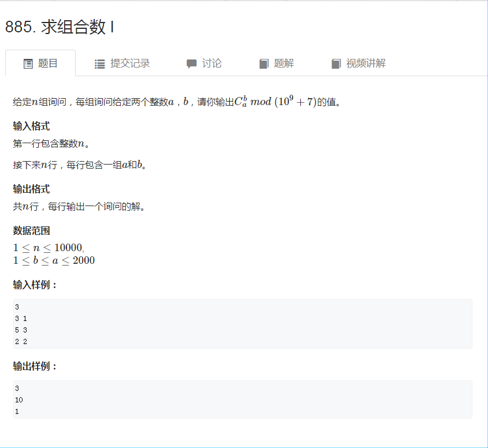This screenshot has width=488, height=448.
Task: Click the book icon next to 题解
Action: [263, 64]
